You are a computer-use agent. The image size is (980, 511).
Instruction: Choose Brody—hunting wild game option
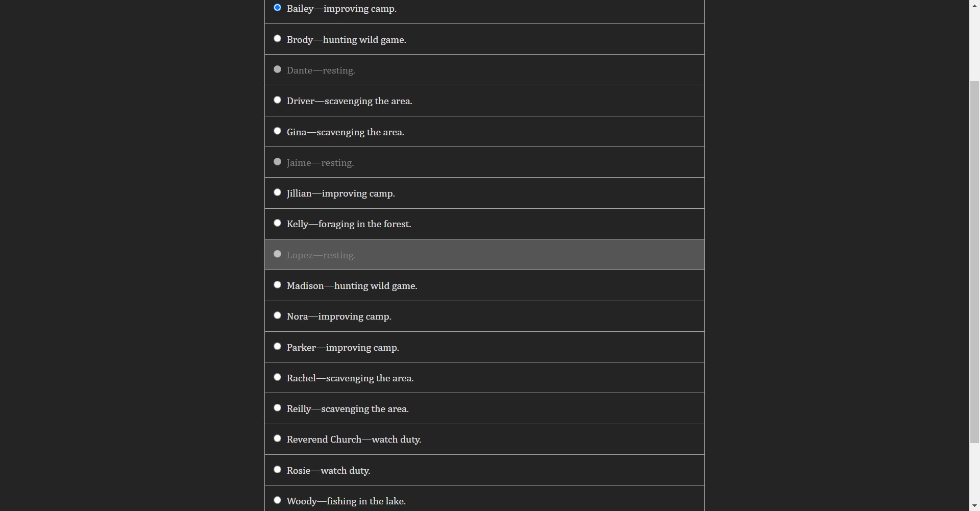coord(278,39)
